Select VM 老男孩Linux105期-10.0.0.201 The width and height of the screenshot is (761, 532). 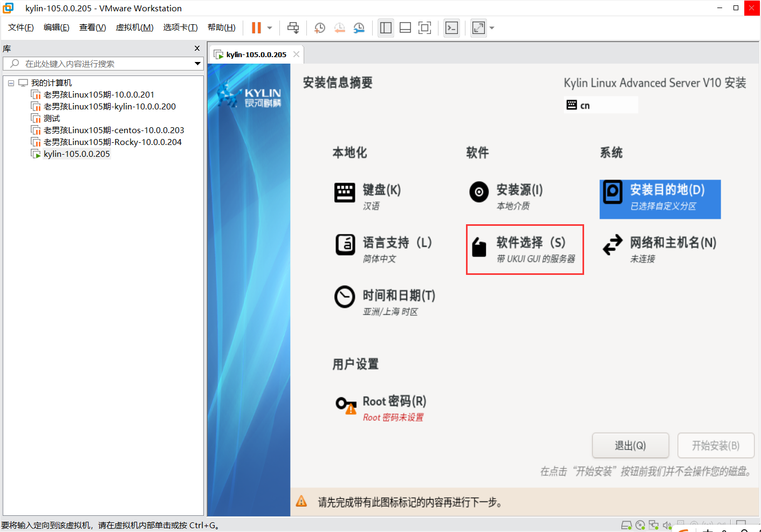pyautogui.click(x=99, y=95)
